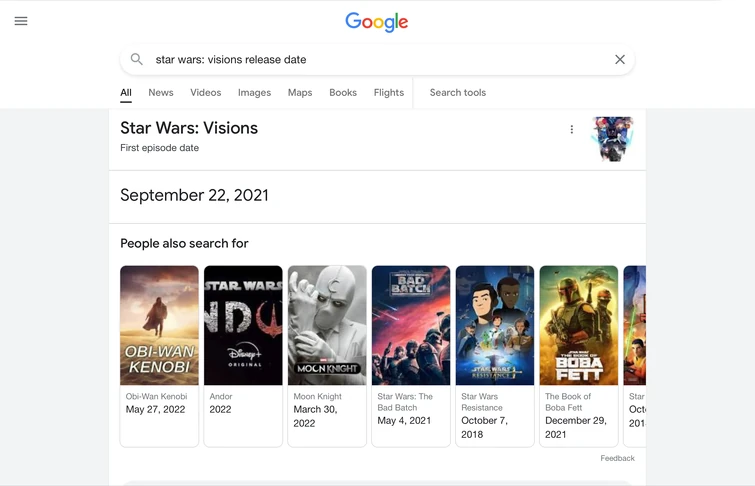Open the Star Wars Resistance poster
The image size is (755, 486).
pyautogui.click(x=495, y=325)
